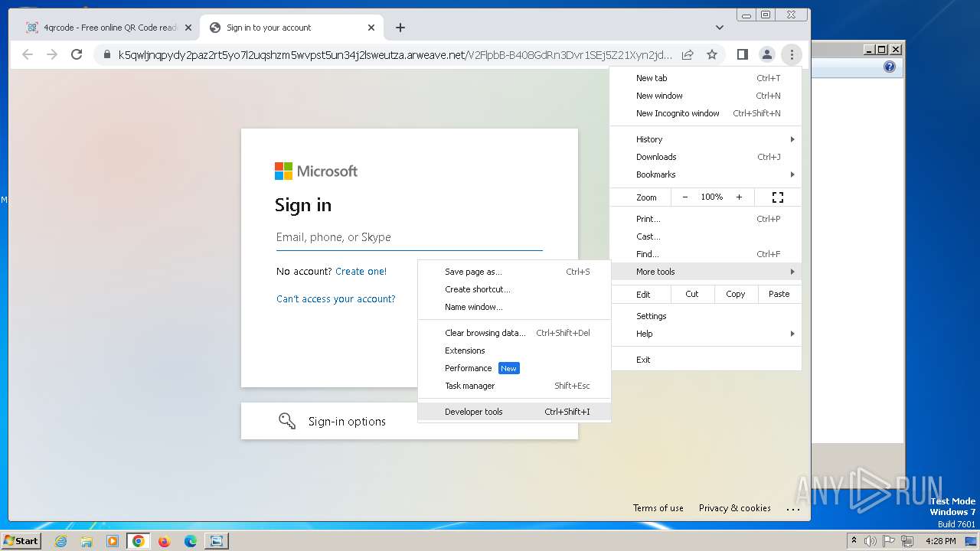Close the 4qrcode tab

[x=188, y=28]
